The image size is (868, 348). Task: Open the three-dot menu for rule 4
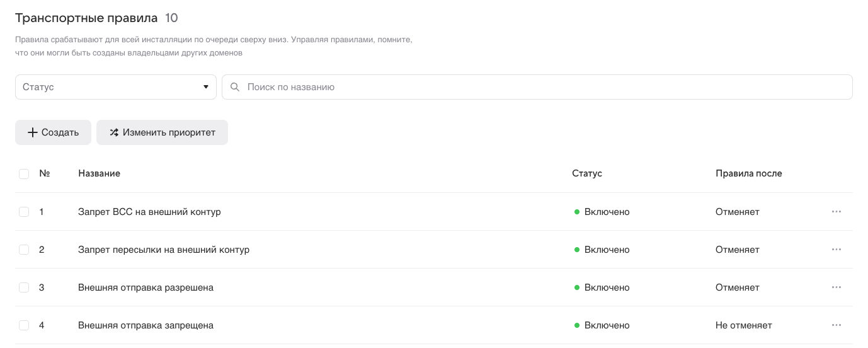[836, 325]
